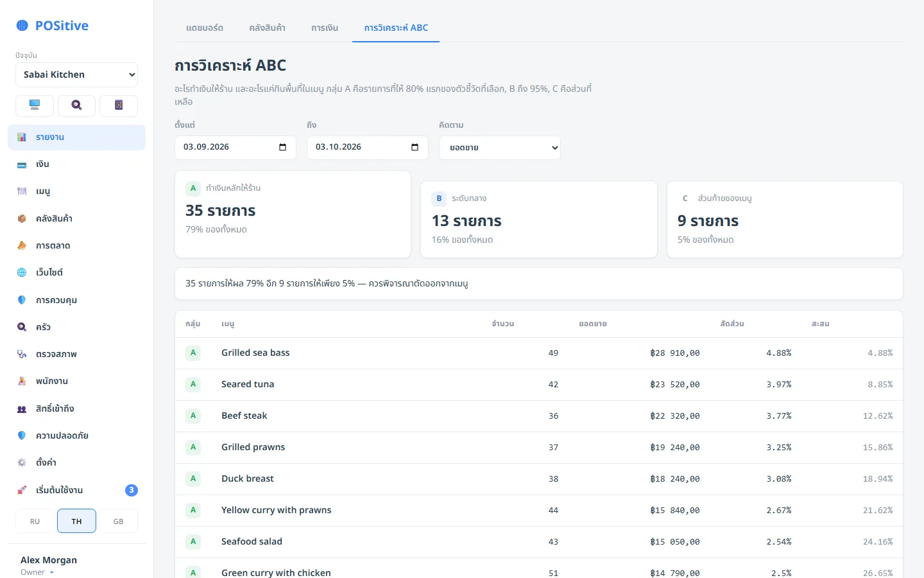Screen dimensions: 924x578
Task: Open calendar picker for ตั้งแต่ date
Action: (282, 148)
